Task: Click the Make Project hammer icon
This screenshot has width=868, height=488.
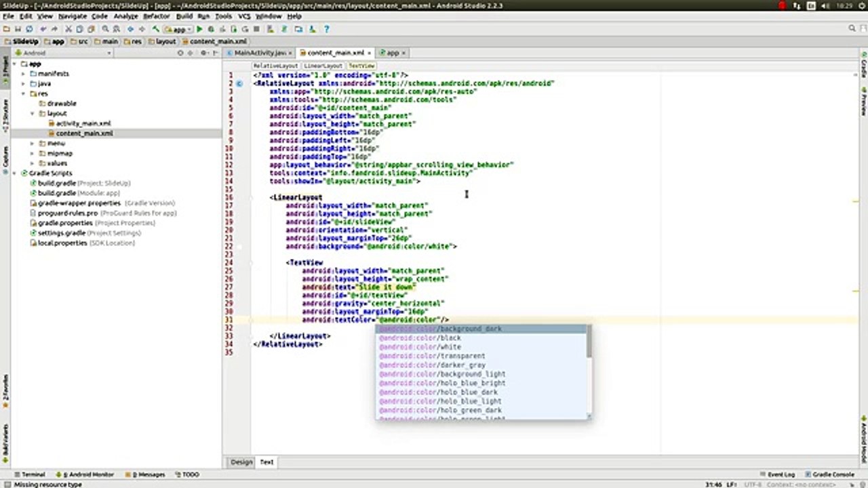Action: point(156,29)
